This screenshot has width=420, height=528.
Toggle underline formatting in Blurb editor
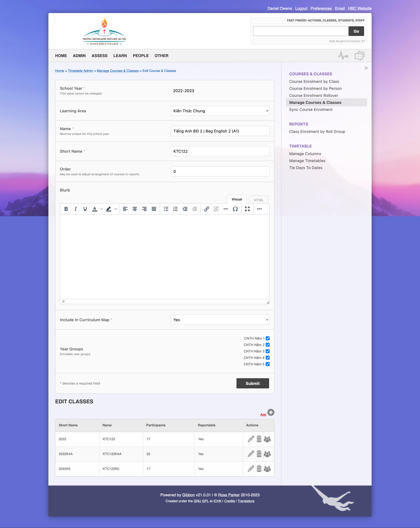(85, 209)
